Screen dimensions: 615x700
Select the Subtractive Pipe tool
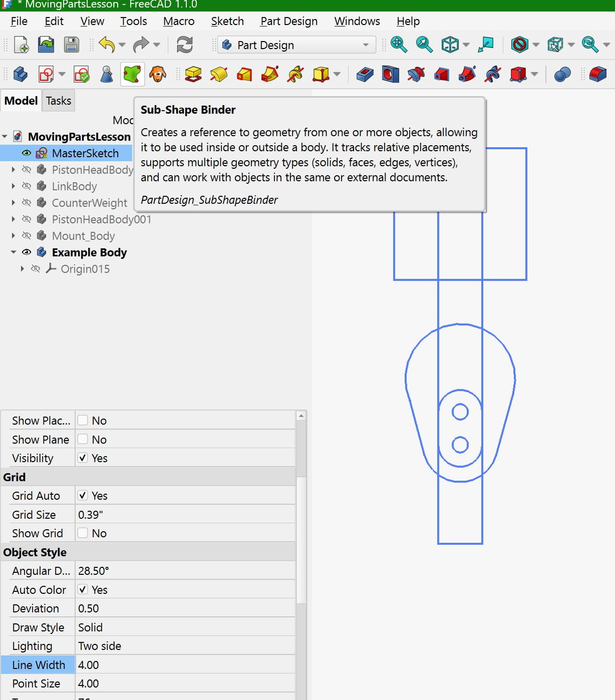pyautogui.click(x=467, y=75)
